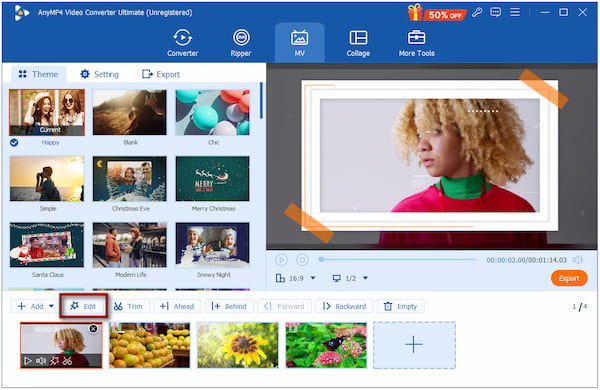The image size is (600, 390).
Task: Click the AnyMP4 app logo
Action: tap(21, 13)
